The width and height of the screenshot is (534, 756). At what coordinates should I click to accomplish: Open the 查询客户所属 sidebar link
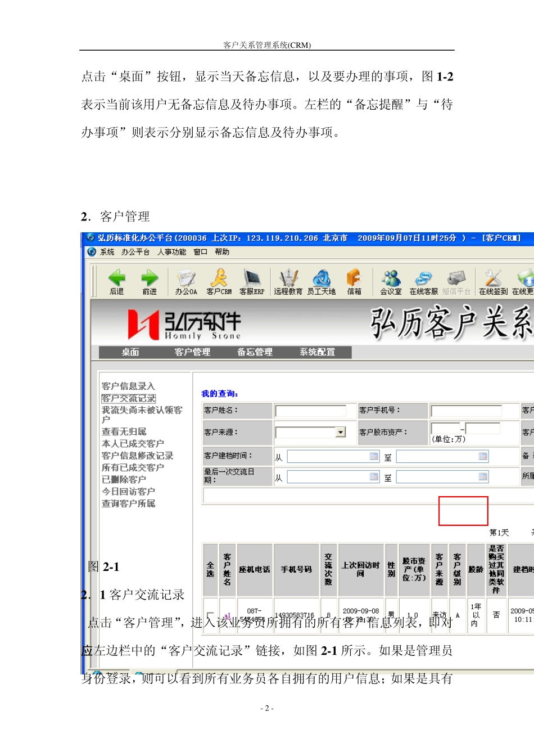tap(128, 503)
